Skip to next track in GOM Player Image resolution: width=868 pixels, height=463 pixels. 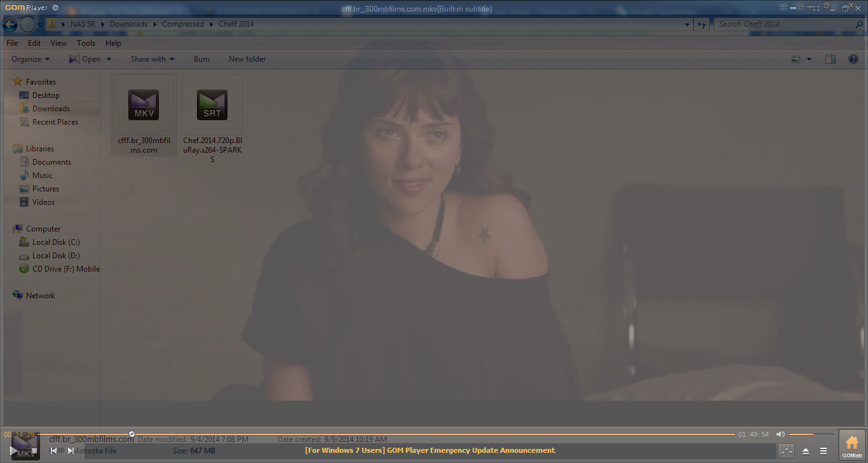tap(71, 451)
